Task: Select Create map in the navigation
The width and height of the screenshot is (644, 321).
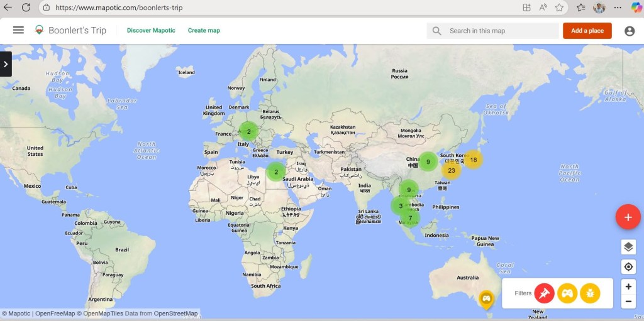Action: point(204,30)
